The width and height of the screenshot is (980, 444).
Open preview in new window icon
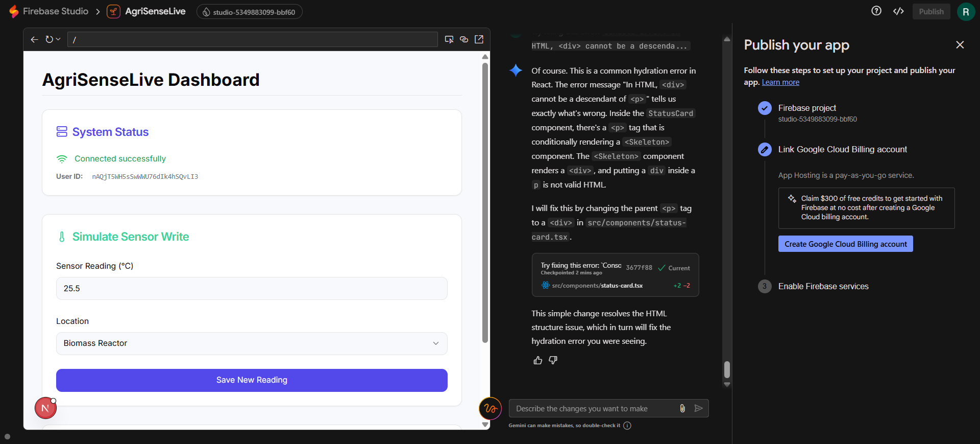479,39
